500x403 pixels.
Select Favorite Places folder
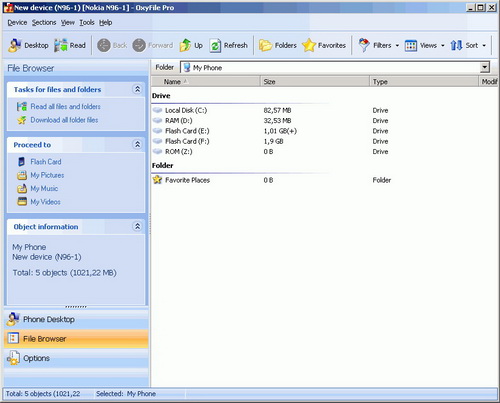pos(188,180)
